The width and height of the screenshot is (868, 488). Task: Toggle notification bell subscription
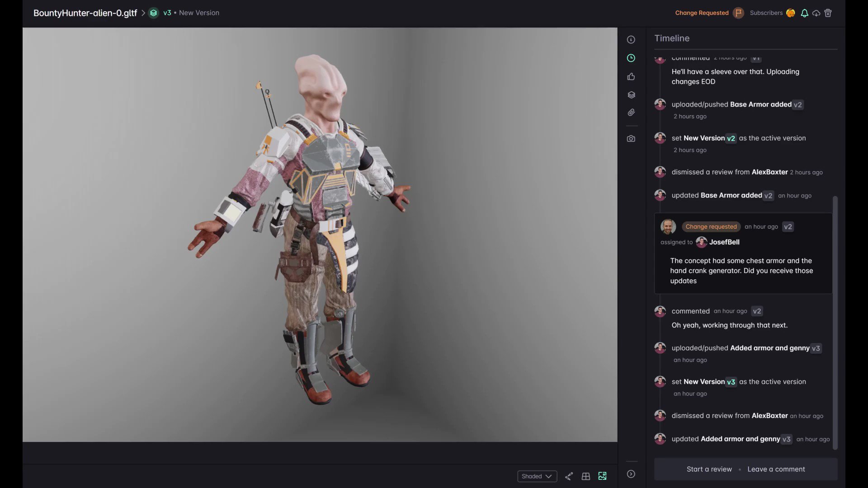point(804,13)
